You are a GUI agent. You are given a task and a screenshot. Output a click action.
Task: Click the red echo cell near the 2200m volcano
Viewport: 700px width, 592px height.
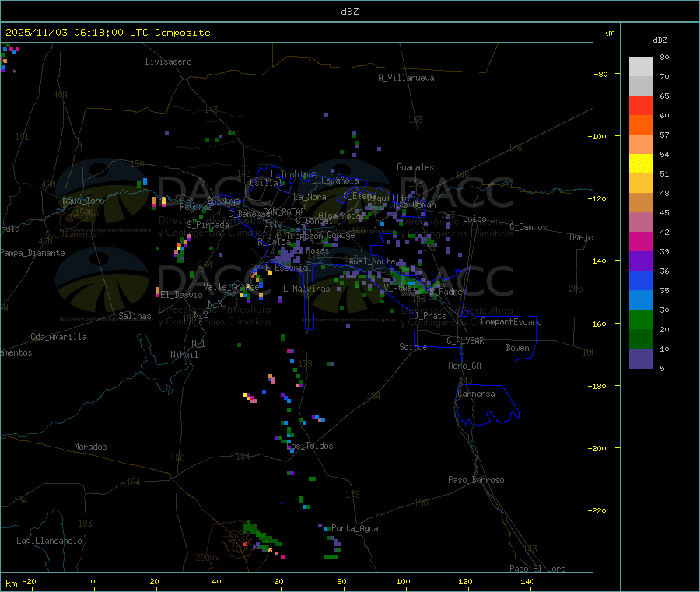[x=245, y=545]
